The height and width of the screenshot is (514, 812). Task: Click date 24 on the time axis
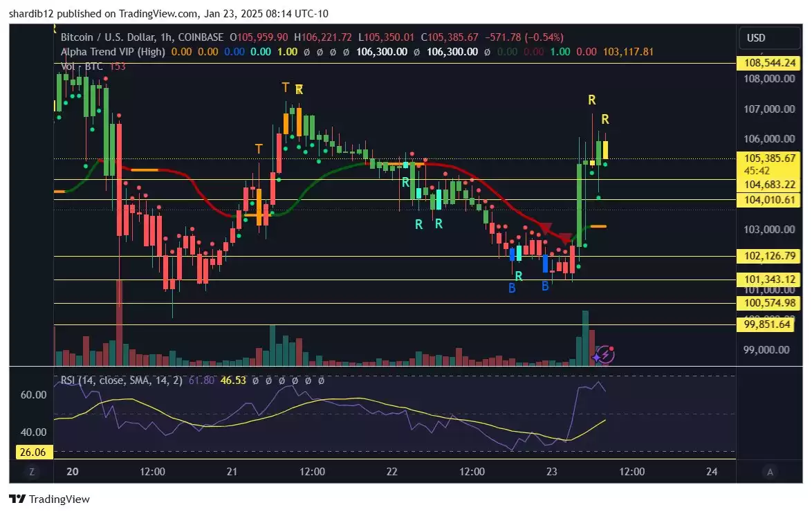[x=712, y=472]
